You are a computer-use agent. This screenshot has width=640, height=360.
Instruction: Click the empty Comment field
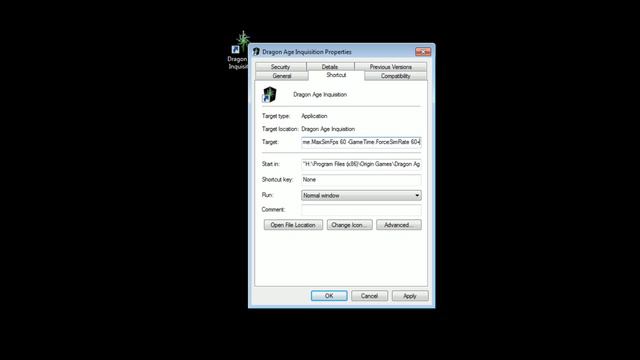(361, 210)
